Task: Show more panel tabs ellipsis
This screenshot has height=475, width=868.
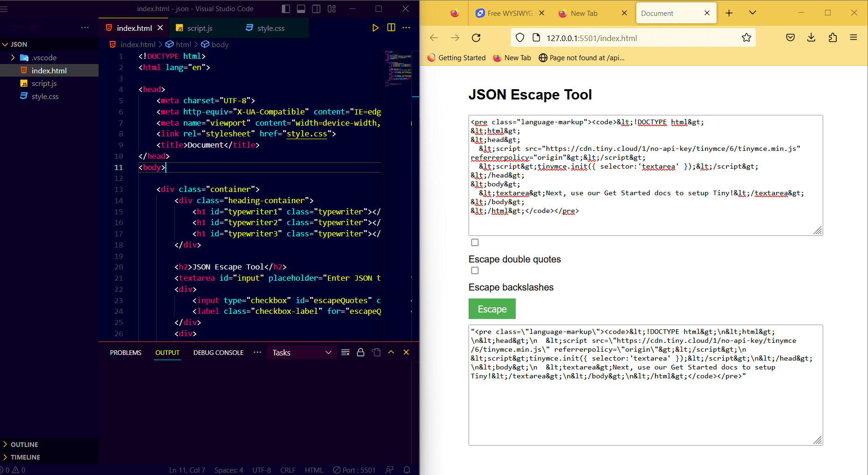Action: 257,352
